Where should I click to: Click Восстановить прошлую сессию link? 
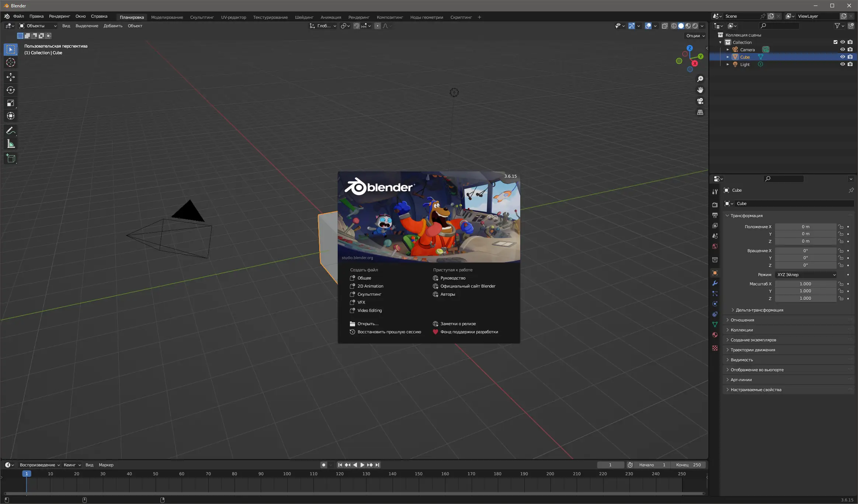389,332
